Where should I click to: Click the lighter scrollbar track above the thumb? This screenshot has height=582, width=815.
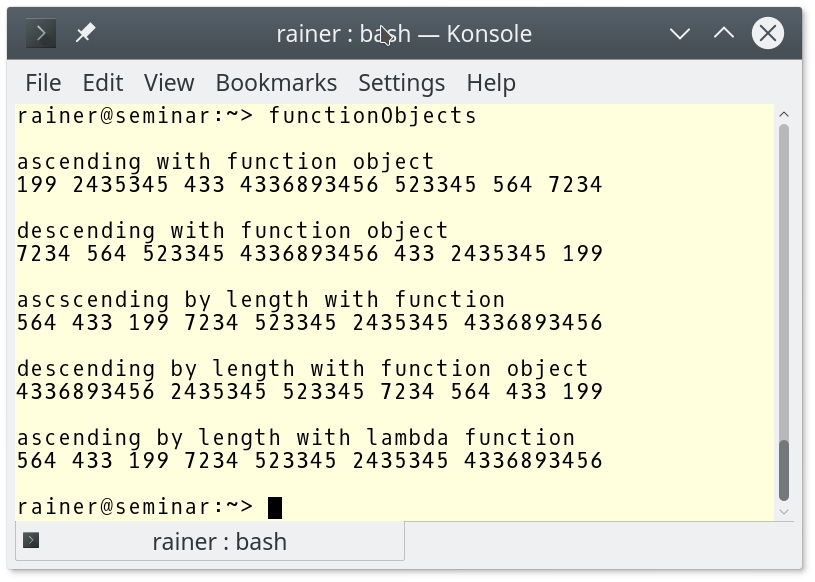click(x=784, y=280)
